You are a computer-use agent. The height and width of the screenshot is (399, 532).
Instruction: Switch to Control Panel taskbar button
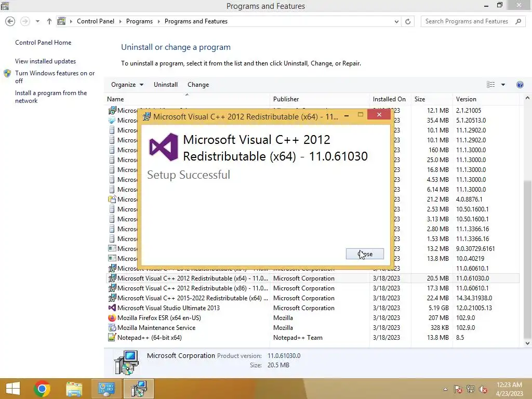coord(106,389)
